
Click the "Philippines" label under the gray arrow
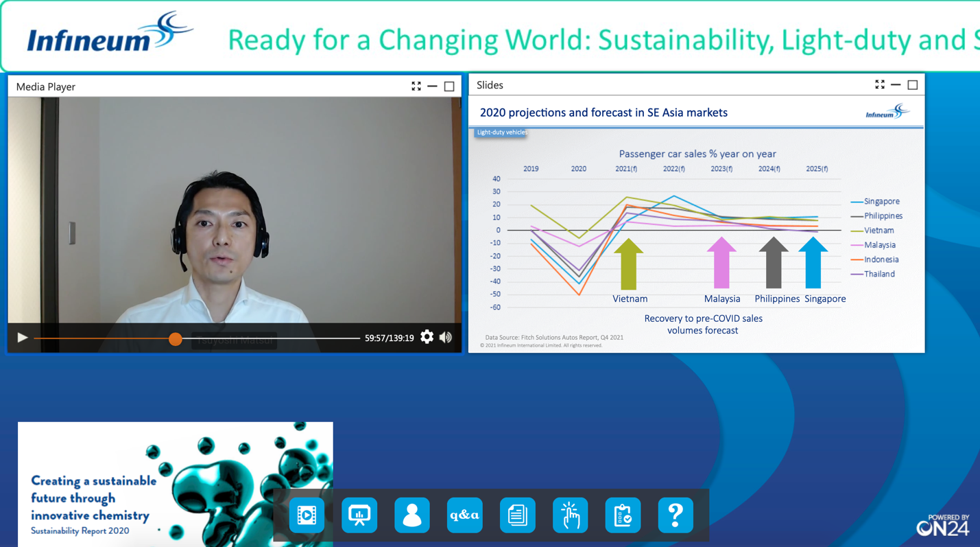(777, 299)
